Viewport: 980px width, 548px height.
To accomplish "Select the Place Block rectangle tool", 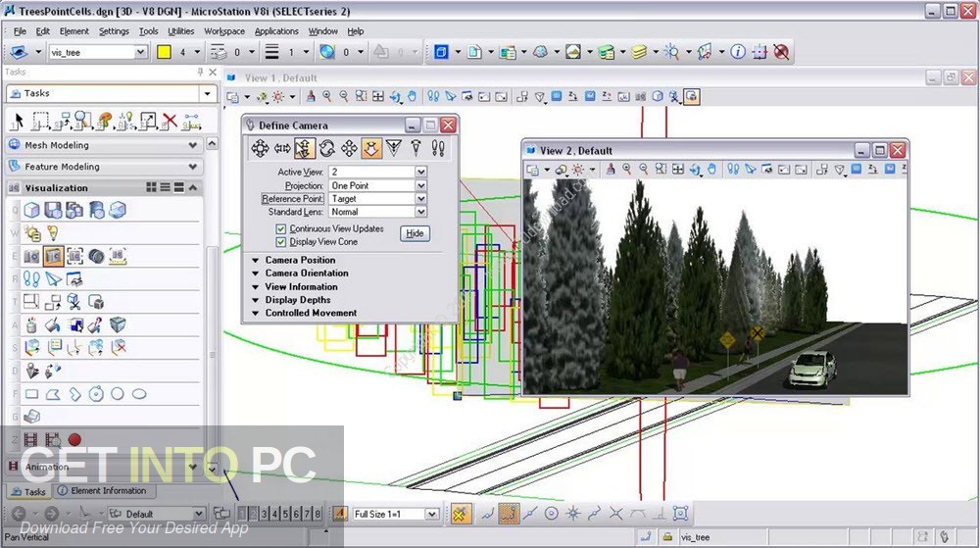I will coord(32,394).
